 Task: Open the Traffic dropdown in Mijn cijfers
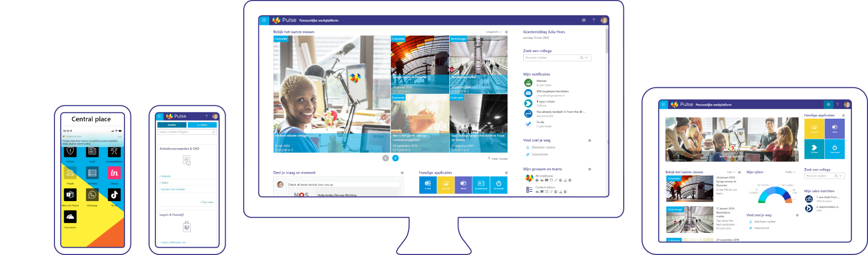click(790, 172)
